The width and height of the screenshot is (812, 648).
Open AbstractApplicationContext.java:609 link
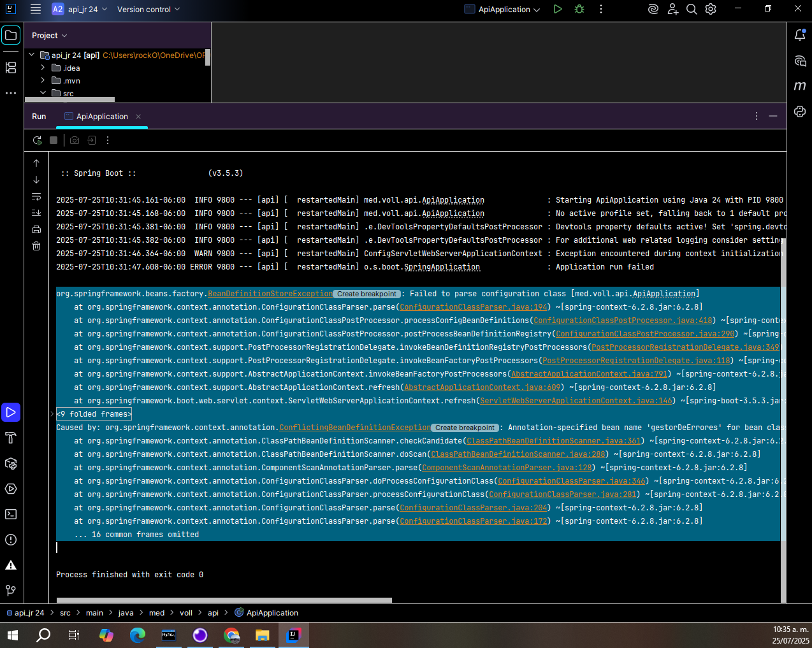coord(482,387)
